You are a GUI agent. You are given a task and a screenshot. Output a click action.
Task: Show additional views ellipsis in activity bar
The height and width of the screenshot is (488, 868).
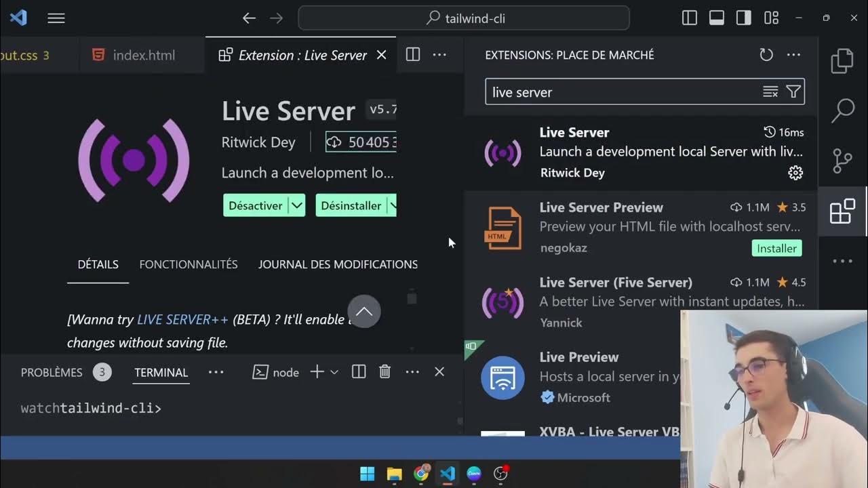click(x=842, y=261)
